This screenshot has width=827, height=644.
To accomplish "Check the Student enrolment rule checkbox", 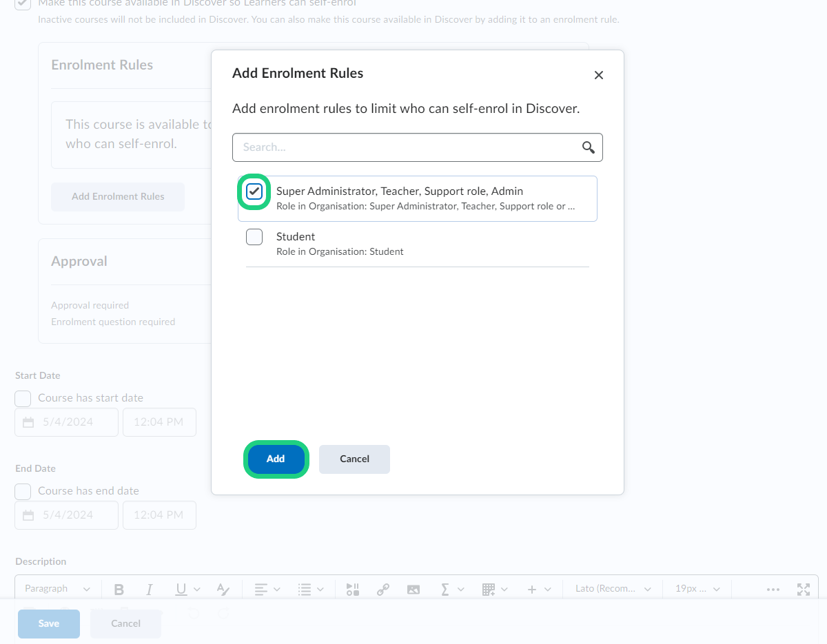I will 254,237.
